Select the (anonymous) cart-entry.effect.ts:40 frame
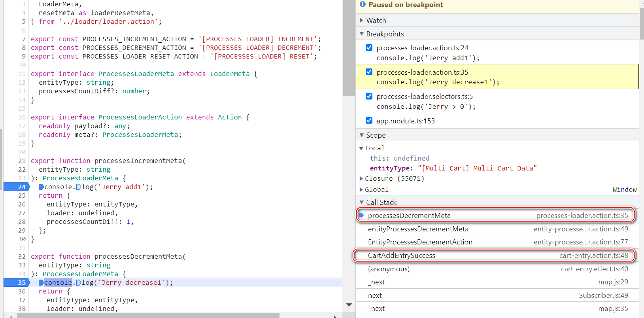The width and height of the screenshot is (644, 318). tap(497, 269)
